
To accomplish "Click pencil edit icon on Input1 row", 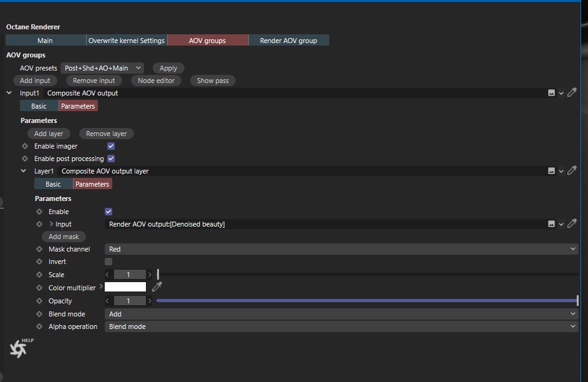I will click(x=572, y=92).
